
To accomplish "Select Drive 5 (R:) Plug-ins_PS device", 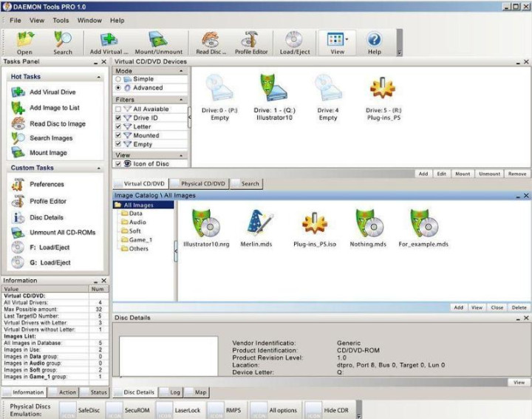I will coord(383,98).
